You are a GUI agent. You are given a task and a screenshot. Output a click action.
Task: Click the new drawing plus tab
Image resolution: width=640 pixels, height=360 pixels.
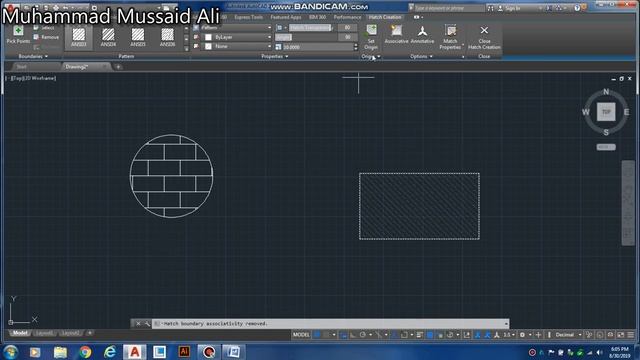pos(118,67)
